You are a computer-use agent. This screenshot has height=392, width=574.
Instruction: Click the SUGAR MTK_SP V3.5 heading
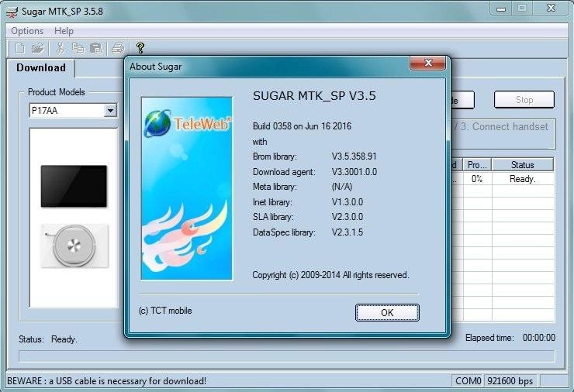tap(314, 96)
